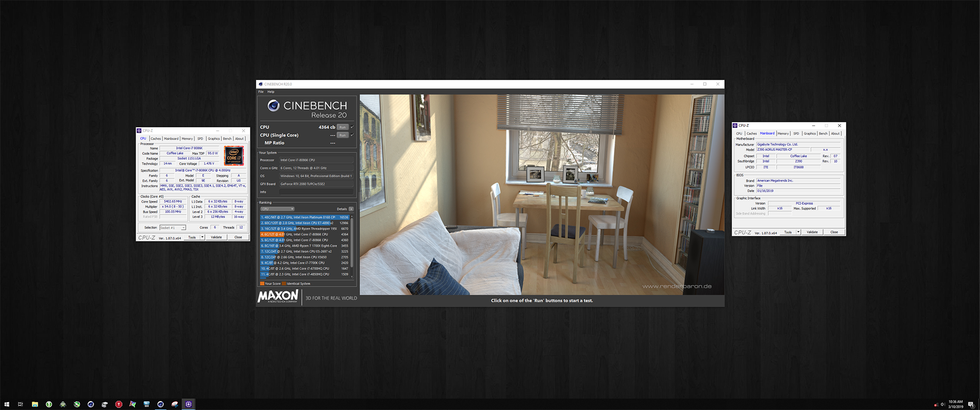
Task: Select ranking row Intel Xeon Platinum 8168
Action: click(305, 217)
